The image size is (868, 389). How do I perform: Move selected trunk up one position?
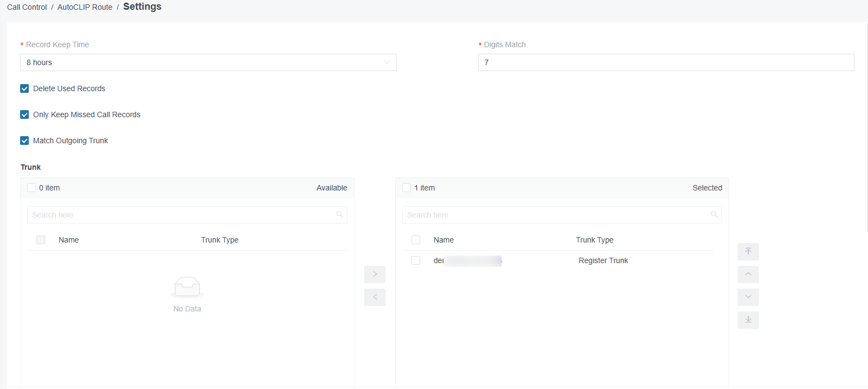click(x=748, y=275)
